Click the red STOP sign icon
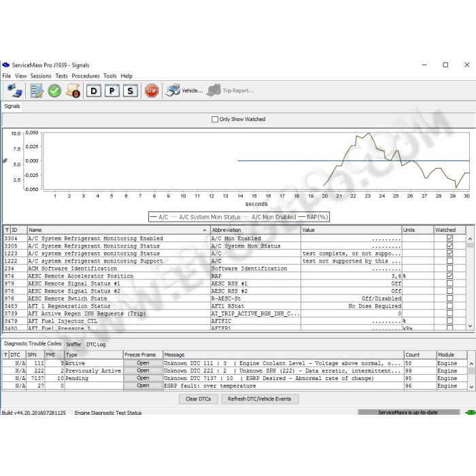Screen dimensions: 476x476 pos(152,90)
